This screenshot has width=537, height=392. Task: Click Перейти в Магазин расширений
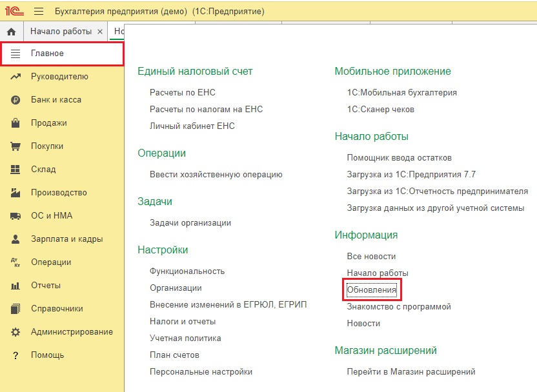(x=411, y=372)
